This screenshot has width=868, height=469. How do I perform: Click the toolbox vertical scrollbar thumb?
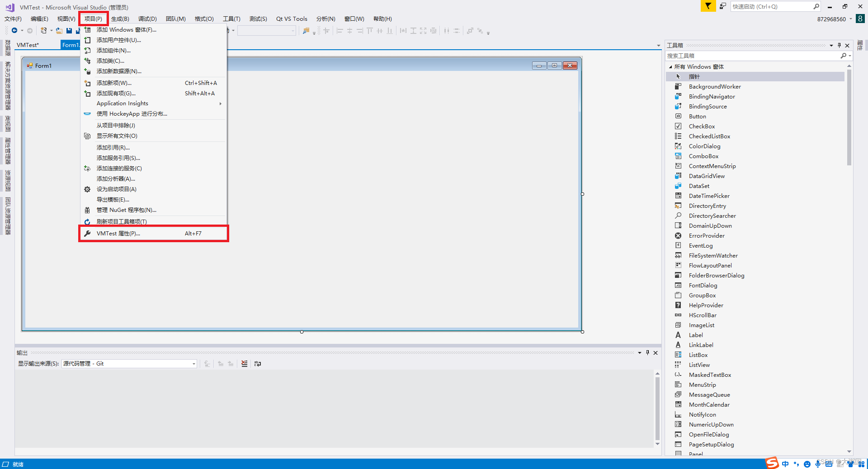(x=849, y=117)
